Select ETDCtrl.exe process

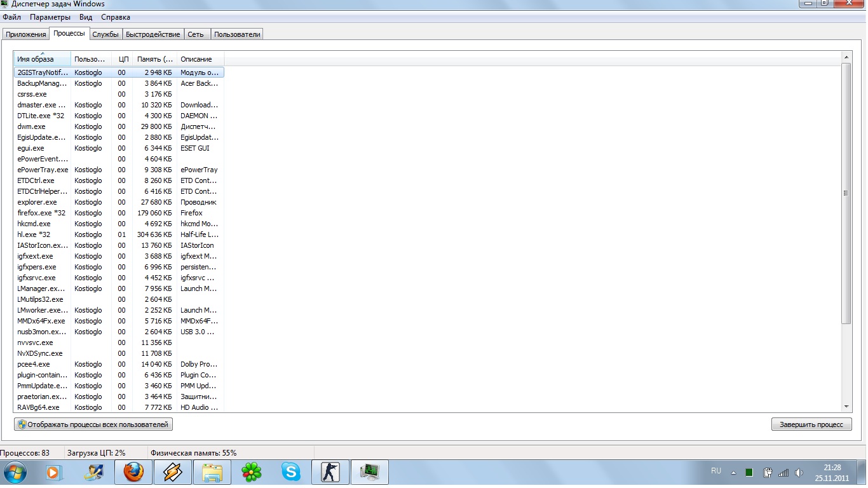coord(119,180)
